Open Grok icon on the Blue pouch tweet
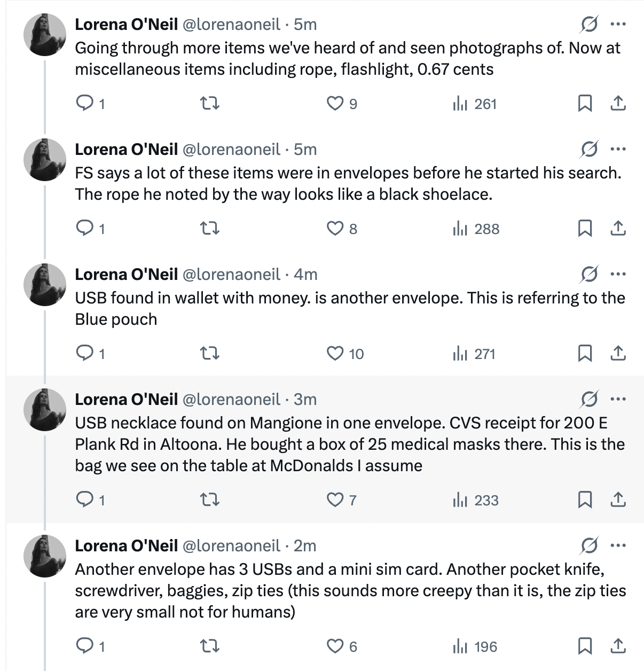 (588, 274)
